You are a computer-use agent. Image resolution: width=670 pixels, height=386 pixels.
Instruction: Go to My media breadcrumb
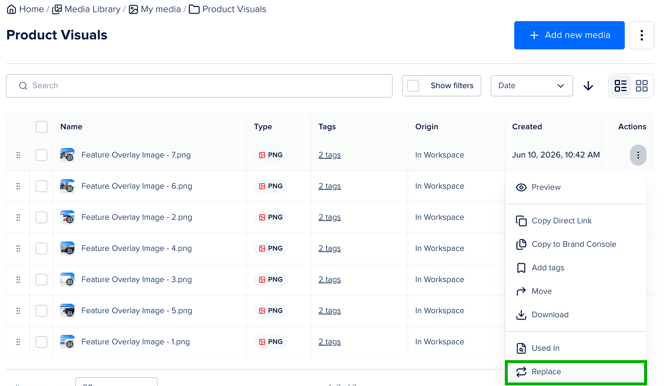[155, 9]
